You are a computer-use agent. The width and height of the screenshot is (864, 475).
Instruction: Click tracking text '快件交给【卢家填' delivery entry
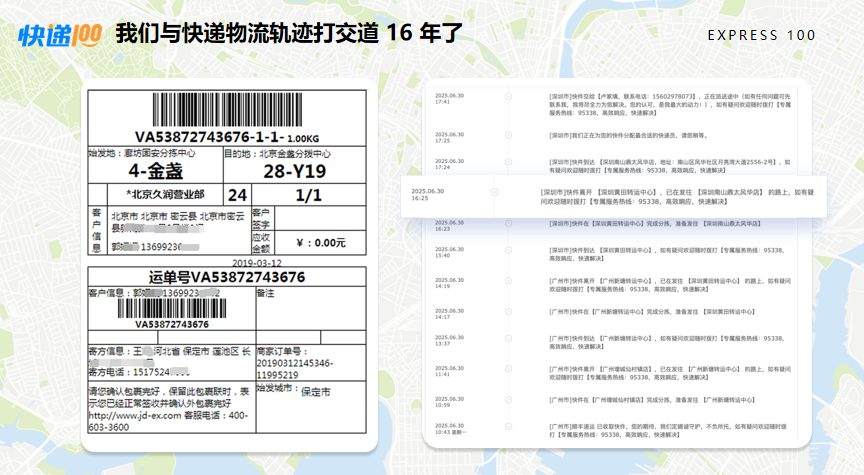pyautogui.click(x=669, y=105)
